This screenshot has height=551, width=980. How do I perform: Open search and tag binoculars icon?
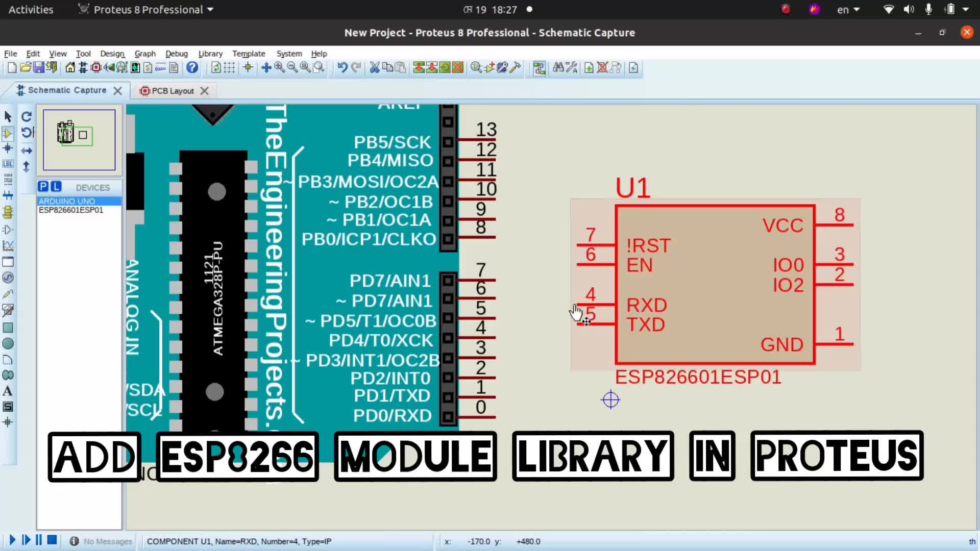(x=558, y=67)
